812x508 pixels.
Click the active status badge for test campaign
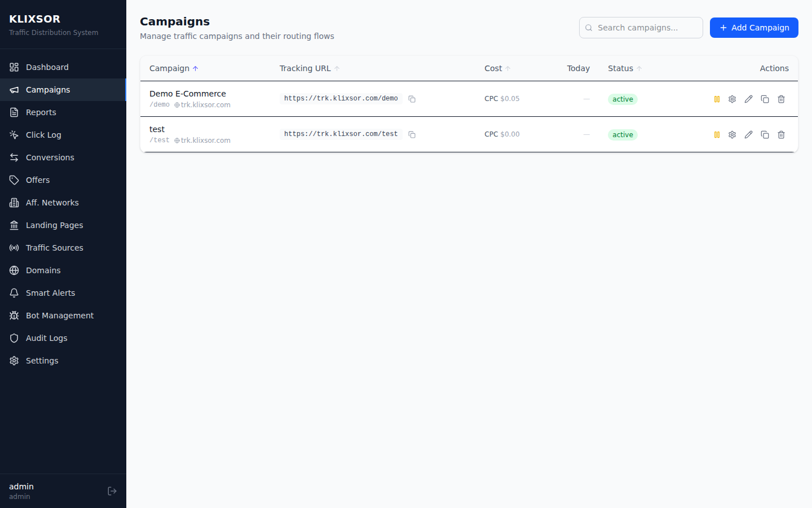pos(623,134)
